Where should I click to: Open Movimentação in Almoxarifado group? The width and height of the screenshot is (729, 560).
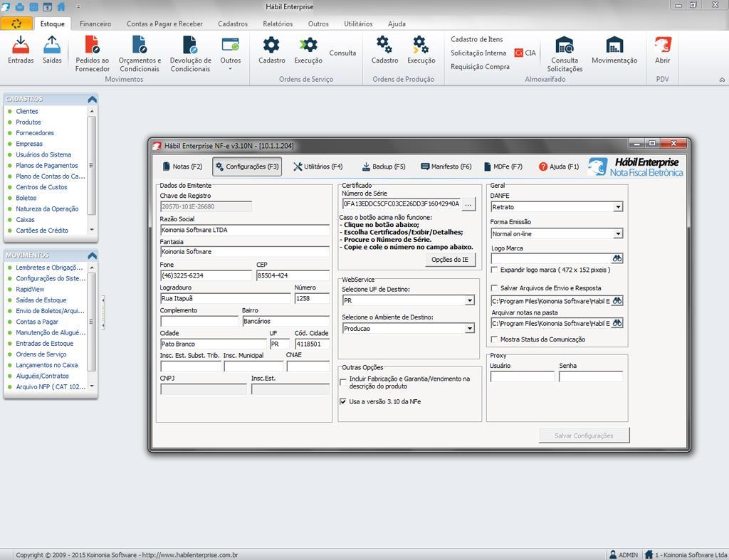point(614,50)
